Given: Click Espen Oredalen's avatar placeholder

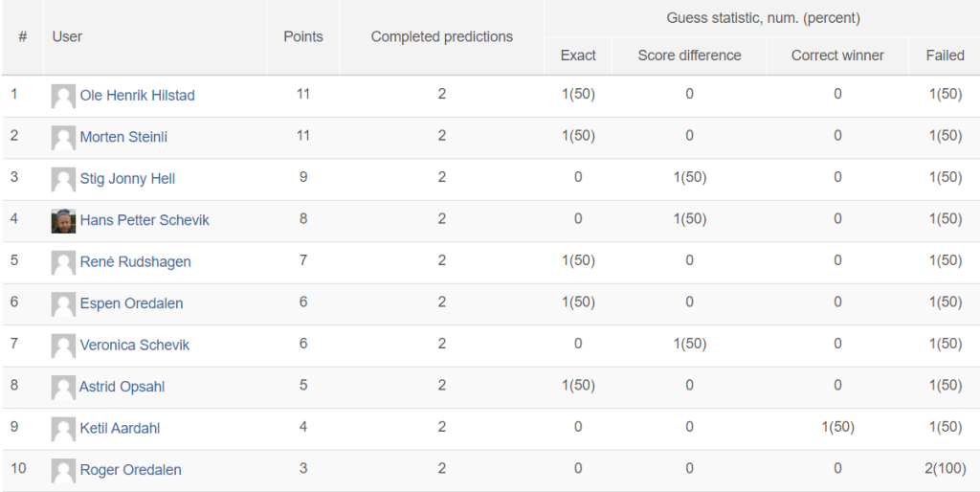Looking at the screenshot, I should point(63,304).
